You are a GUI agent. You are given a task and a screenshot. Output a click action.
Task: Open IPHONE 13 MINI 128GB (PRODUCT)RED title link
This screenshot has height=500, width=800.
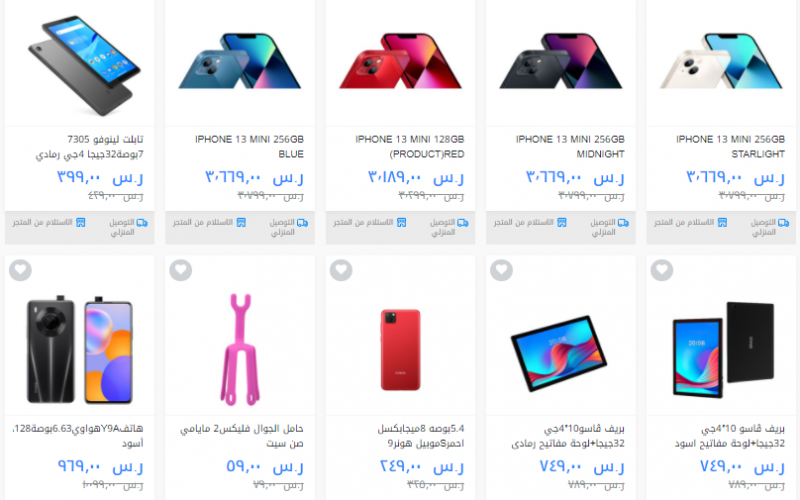tap(410, 146)
